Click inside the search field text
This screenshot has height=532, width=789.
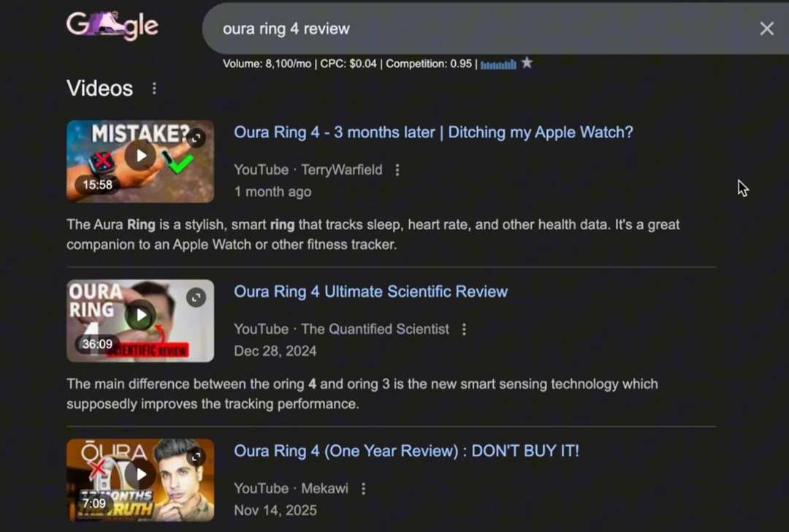pyautogui.click(x=286, y=28)
